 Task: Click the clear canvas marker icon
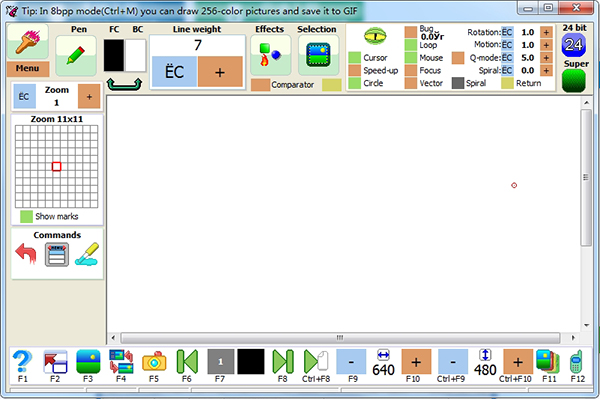tap(87, 254)
